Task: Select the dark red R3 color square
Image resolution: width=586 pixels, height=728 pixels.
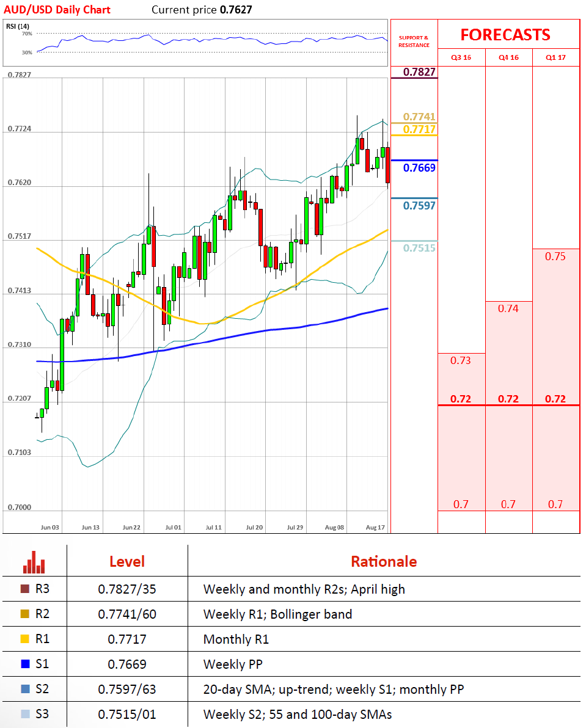Action: pyautogui.click(x=24, y=589)
